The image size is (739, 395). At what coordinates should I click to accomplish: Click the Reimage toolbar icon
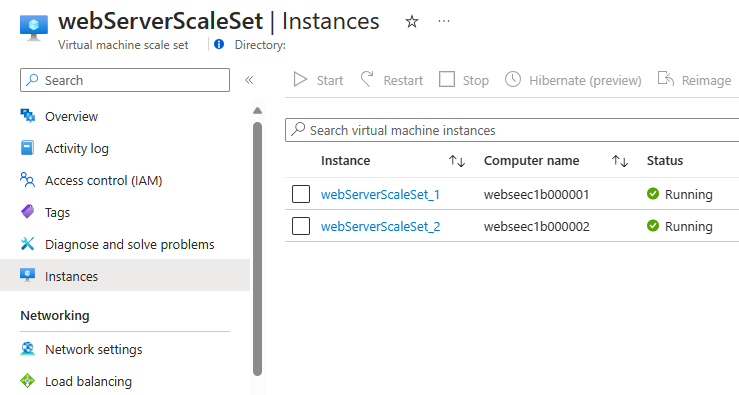[x=665, y=79]
